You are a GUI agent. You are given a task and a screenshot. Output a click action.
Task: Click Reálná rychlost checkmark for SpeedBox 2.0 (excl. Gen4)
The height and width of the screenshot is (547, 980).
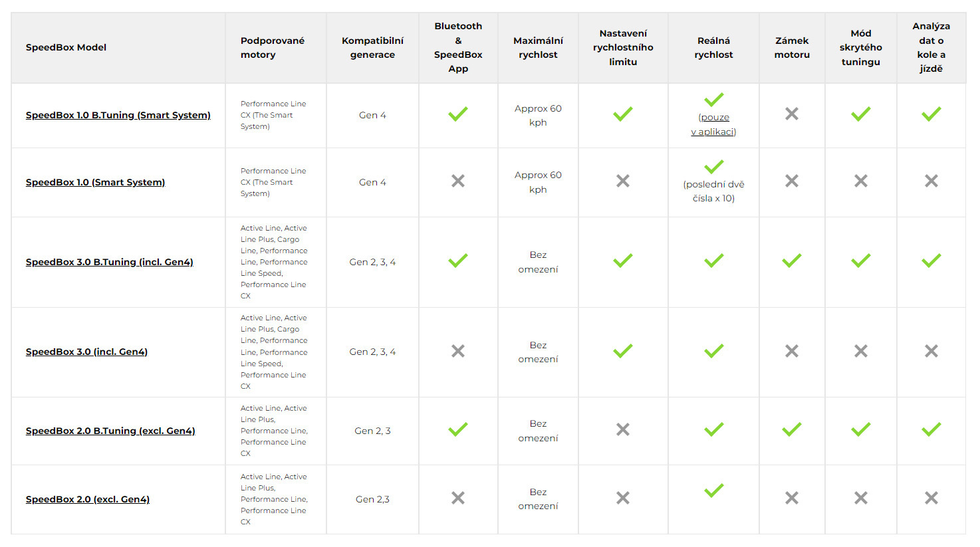click(713, 491)
